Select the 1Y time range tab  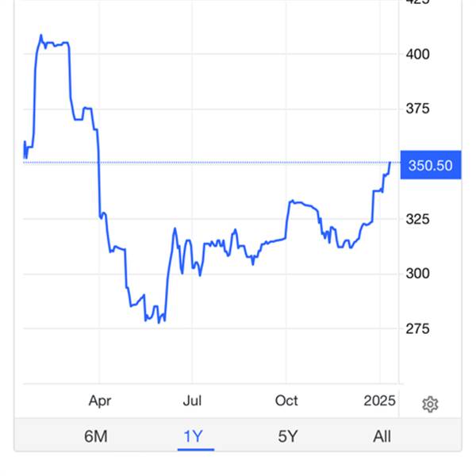coord(193,436)
